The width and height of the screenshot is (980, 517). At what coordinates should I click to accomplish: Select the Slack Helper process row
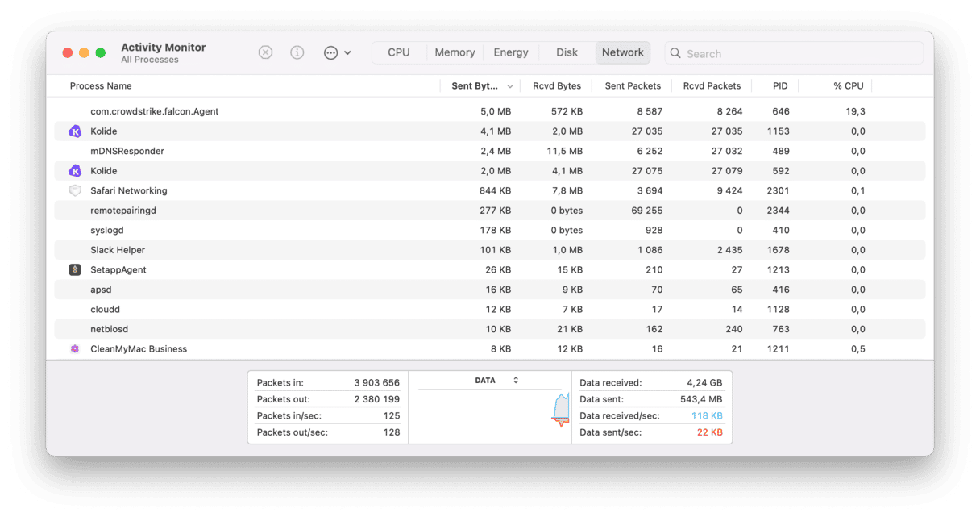[x=490, y=250]
